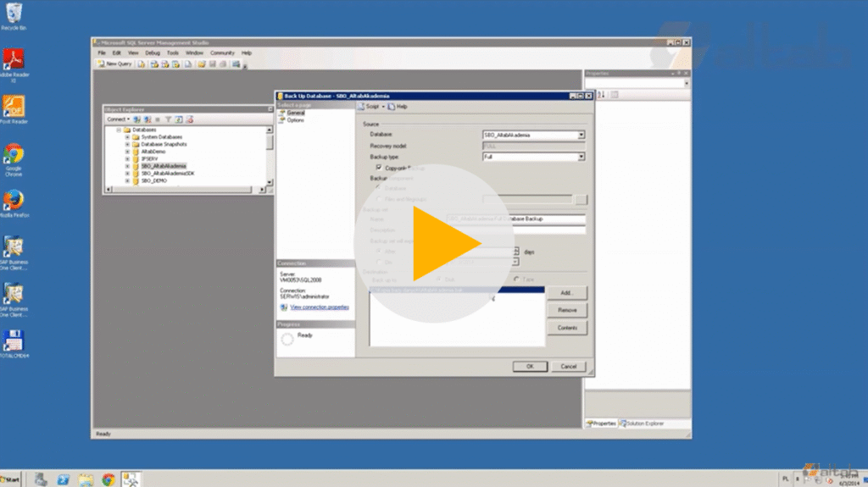Click View connection properties link
The height and width of the screenshot is (487, 868).
[320, 307]
